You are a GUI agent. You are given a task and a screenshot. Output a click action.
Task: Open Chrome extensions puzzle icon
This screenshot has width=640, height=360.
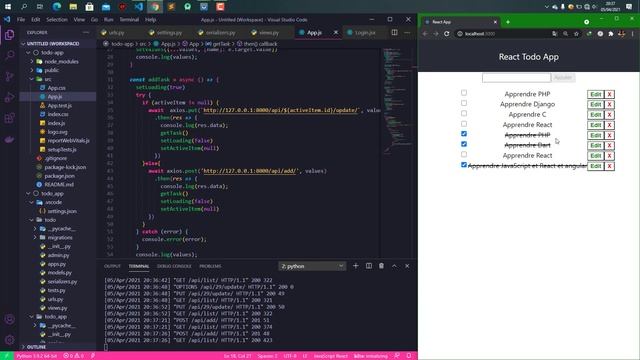(611, 34)
